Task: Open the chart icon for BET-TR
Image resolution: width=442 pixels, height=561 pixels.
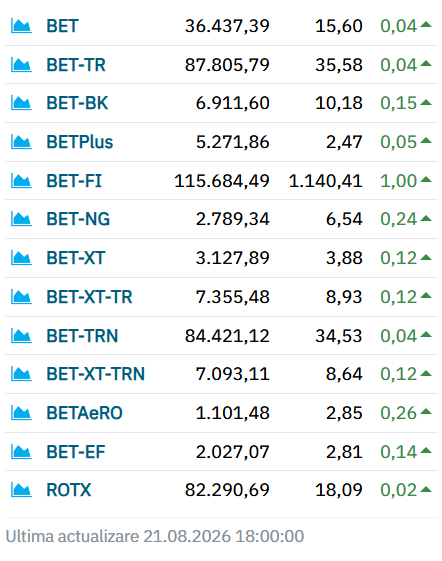Action: tap(21, 65)
